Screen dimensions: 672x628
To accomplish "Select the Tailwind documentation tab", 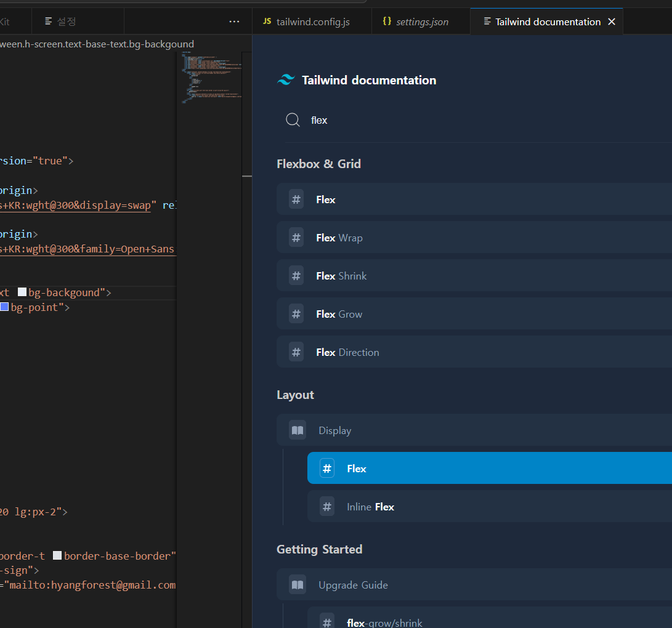I will [548, 22].
